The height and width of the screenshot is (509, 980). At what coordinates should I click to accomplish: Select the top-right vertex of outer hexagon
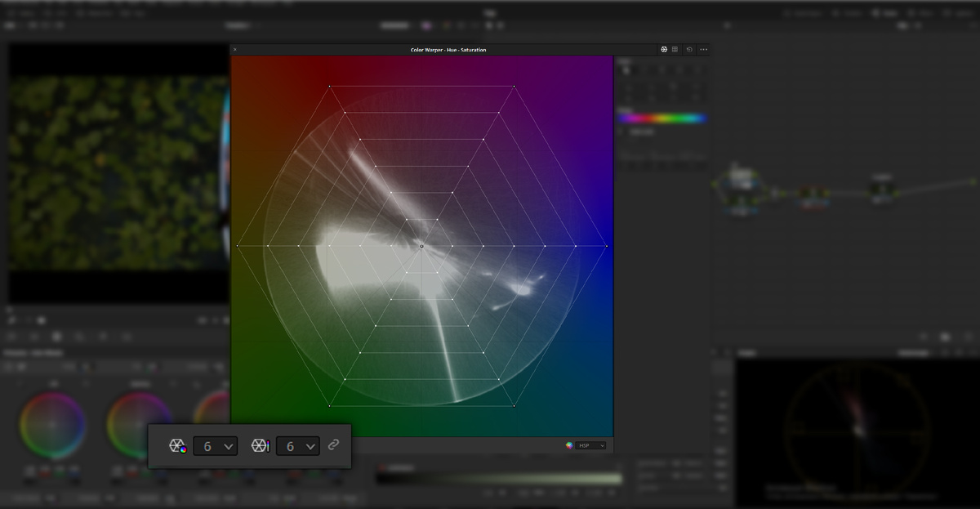pyautogui.click(x=514, y=86)
